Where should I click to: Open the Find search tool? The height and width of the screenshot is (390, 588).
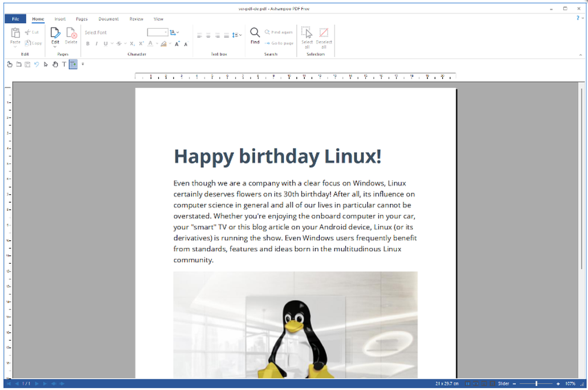click(255, 34)
